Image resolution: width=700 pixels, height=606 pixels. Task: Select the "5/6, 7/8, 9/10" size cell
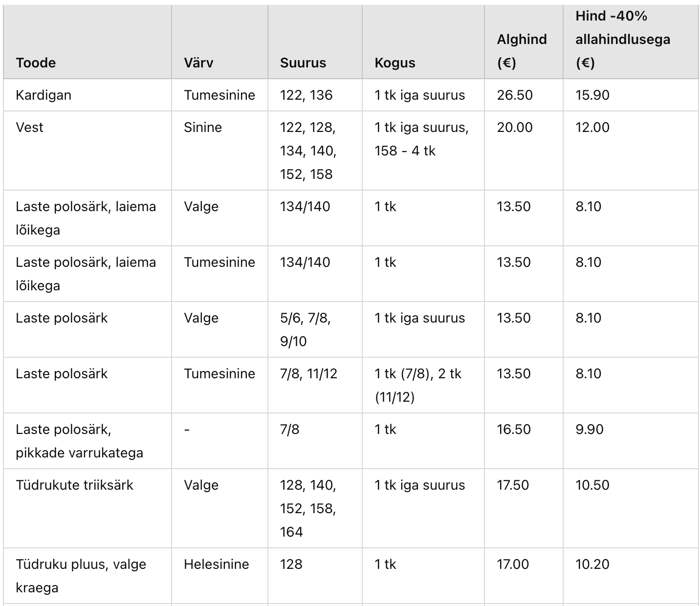(x=306, y=329)
